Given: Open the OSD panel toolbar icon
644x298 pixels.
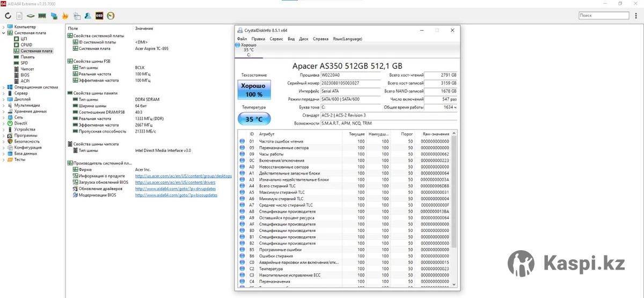Looking at the screenshot, I should pyautogui.click(x=99, y=16).
